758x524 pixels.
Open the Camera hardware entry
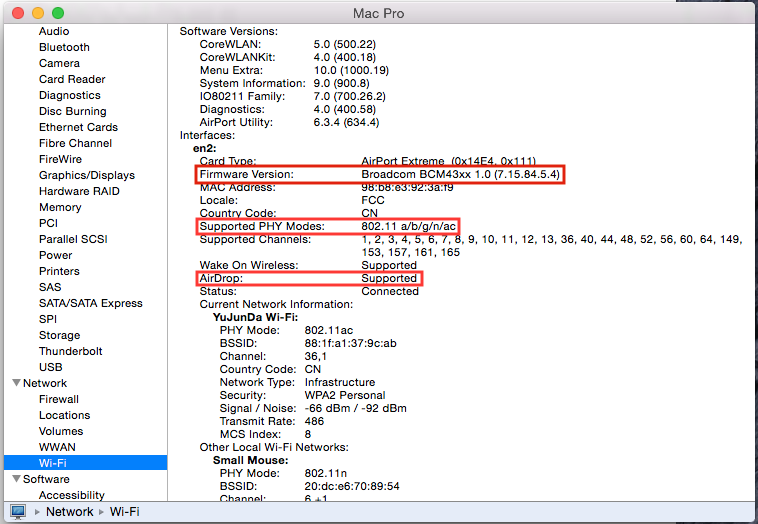tap(59, 63)
